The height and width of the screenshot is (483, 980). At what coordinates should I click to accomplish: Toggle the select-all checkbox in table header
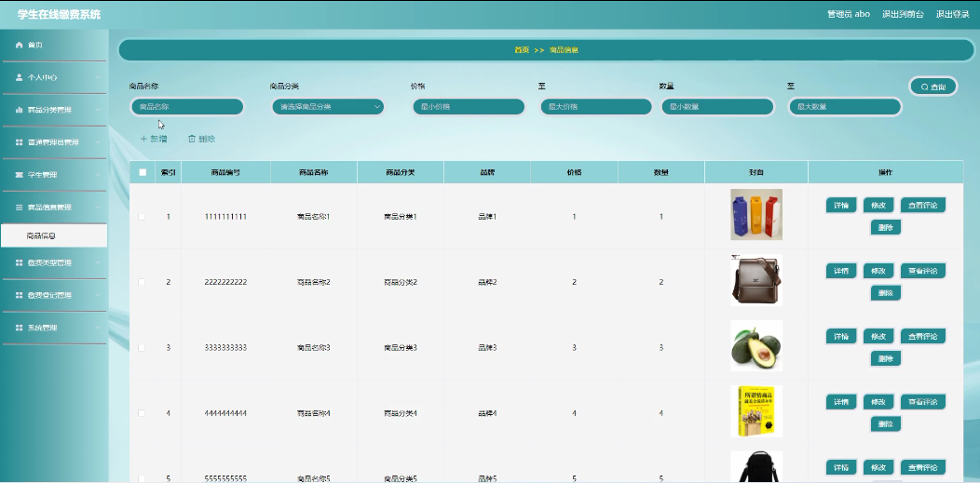tap(143, 172)
